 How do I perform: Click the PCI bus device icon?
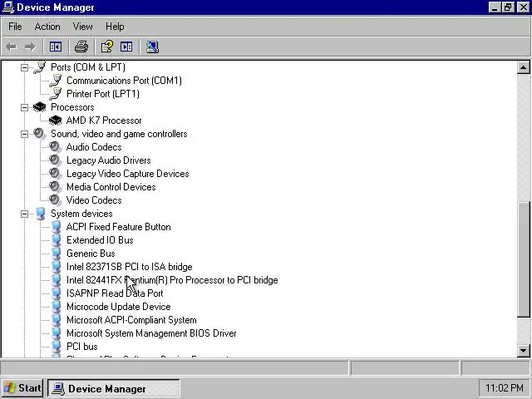[56, 347]
